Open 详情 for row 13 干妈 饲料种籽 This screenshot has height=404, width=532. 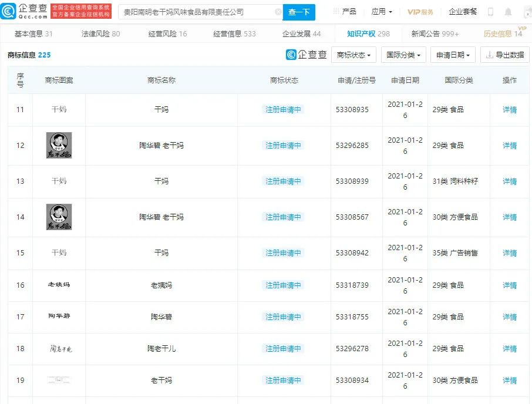tap(509, 181)
